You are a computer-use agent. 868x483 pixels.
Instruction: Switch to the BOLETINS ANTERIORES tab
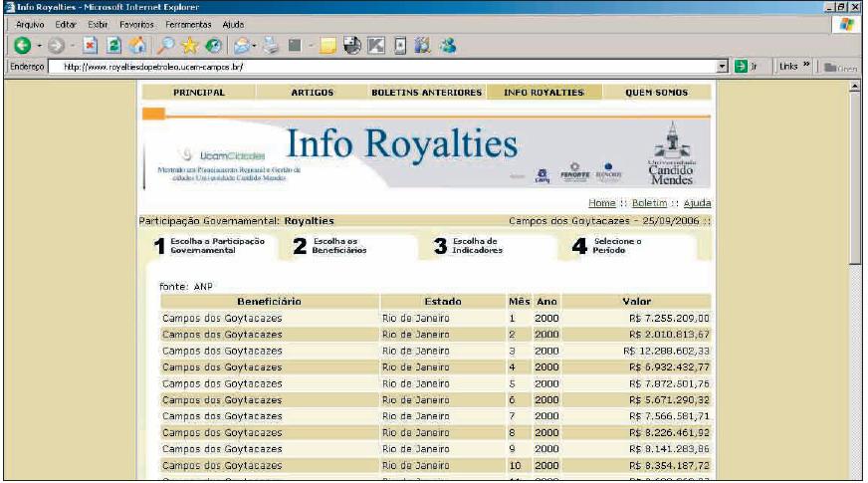pos(426,93)
